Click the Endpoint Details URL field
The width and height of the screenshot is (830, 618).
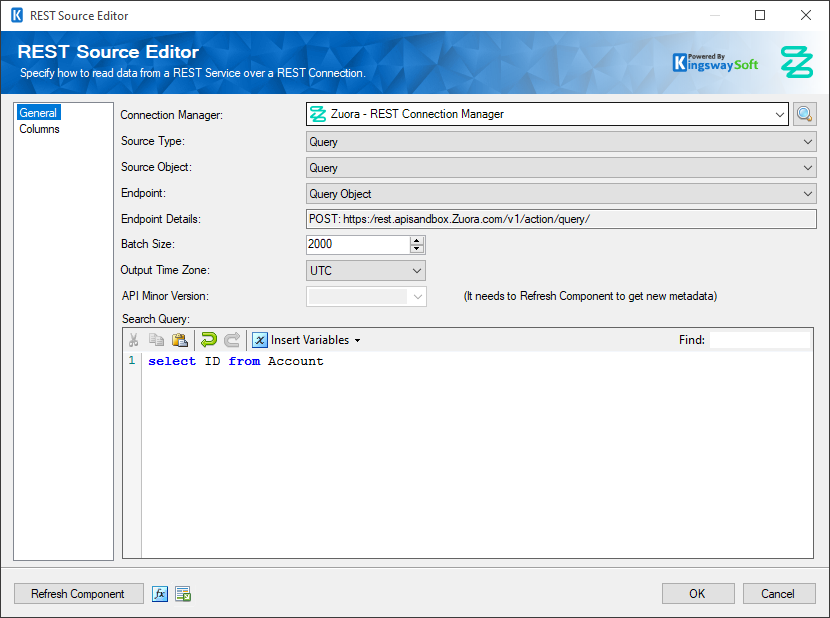(561, 219)
